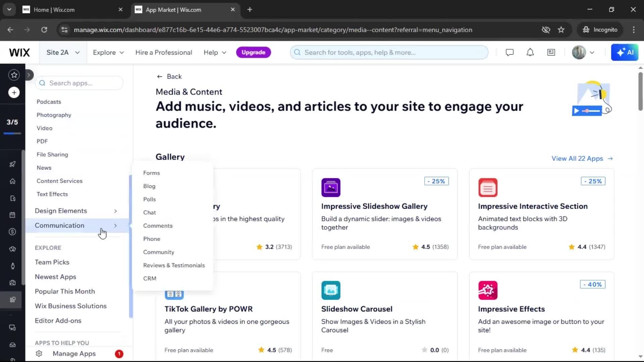644x362 pixels.
Task: Select the Photography category
Action: coord(54,115)
